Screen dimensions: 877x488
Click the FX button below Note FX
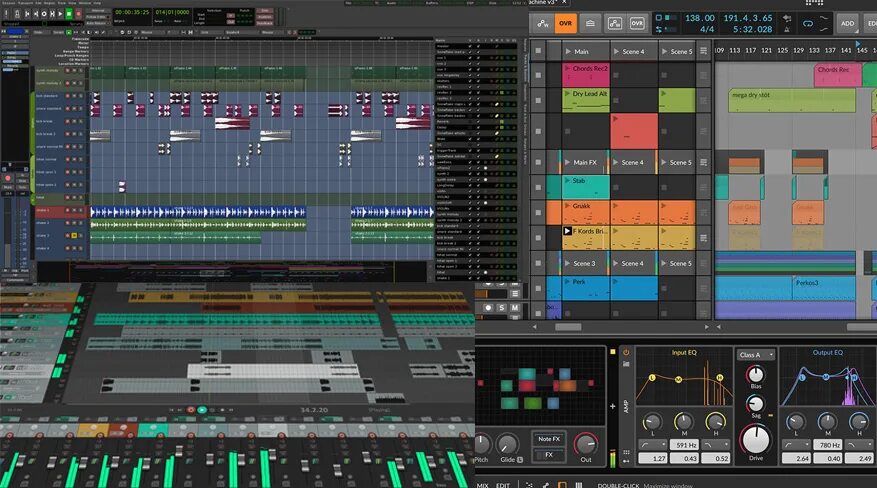tap(549, 455)
